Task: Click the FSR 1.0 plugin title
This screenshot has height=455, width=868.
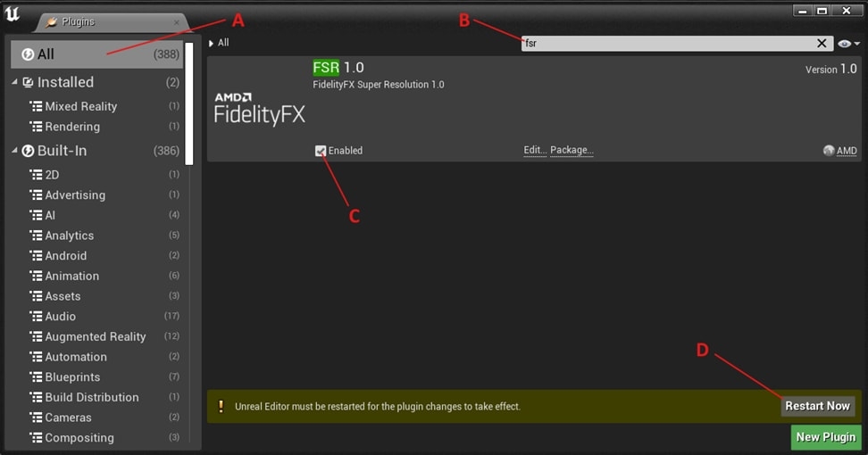Action: point(338,68)
